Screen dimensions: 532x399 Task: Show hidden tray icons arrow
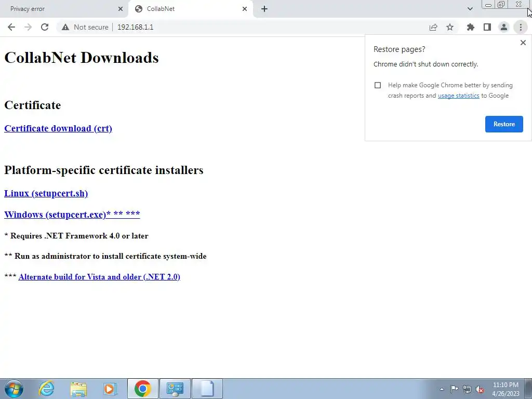[442, 389]
